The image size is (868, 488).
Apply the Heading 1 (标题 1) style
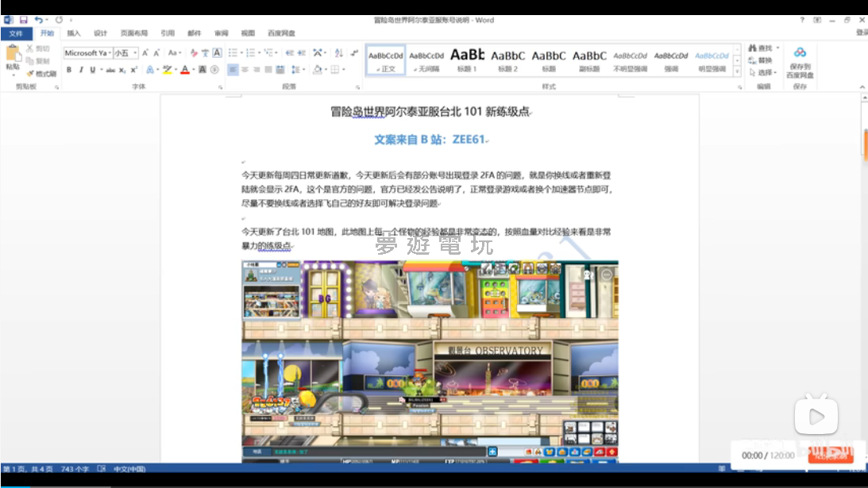coord(467,60)
